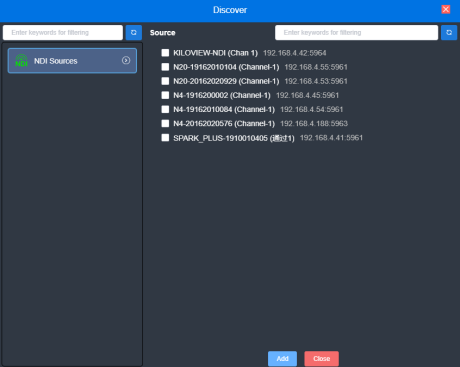Click the address 192.168.4.45:5961
This screenshot has height=367, width=460.
[x=307, y=95]
